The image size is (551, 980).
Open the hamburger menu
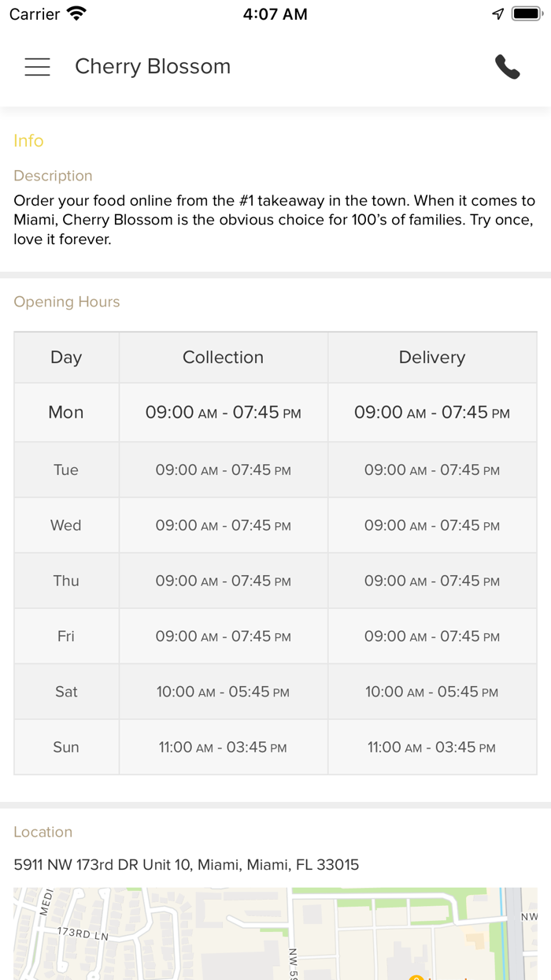tap(37, 67)
